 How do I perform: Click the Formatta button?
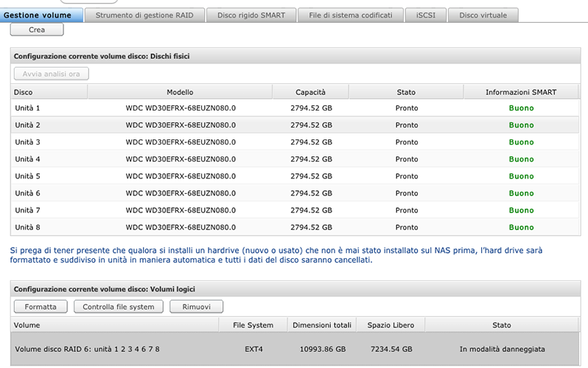tap(41, 306)
